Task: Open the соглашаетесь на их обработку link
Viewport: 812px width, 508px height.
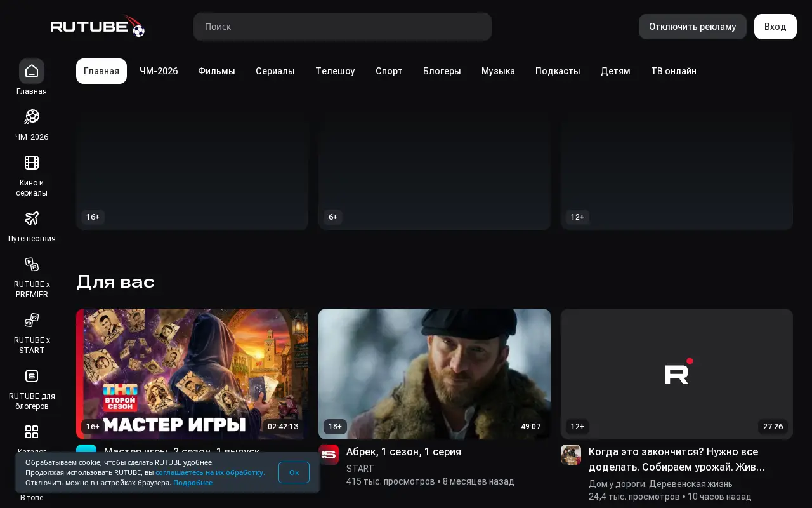Action: (x=210, y=472)
